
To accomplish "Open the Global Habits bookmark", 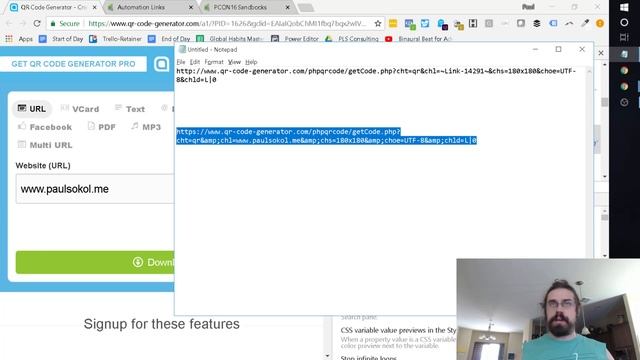I will pos(231,39).
